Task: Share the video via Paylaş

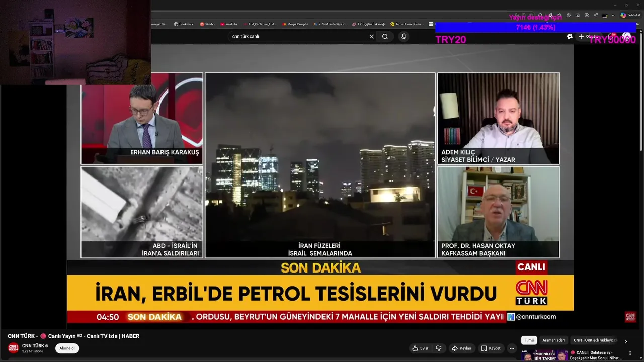Action: [x=461, y=348]
